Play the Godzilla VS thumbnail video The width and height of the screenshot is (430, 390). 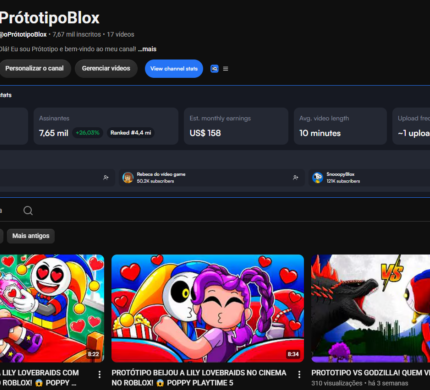coord(370,308)
